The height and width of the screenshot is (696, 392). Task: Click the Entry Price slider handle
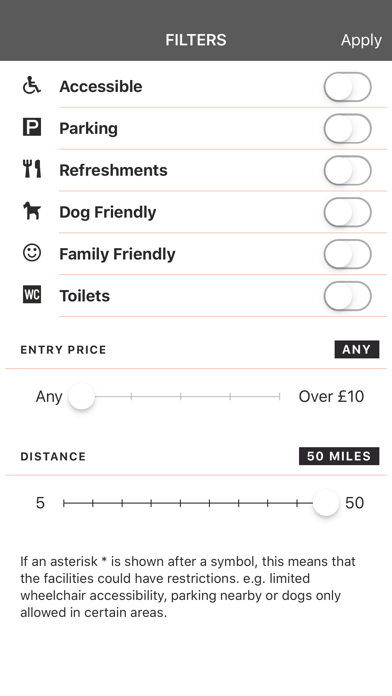(x=82, y=396)
